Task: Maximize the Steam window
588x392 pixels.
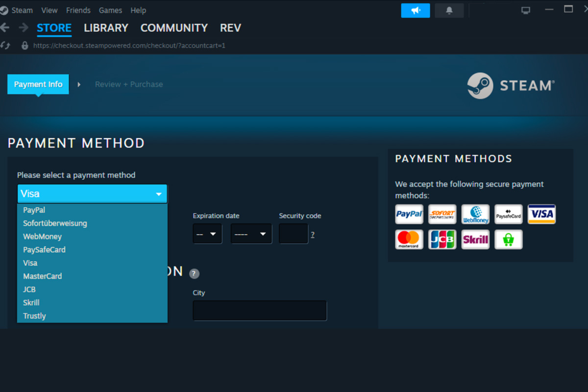Action: 568,9
